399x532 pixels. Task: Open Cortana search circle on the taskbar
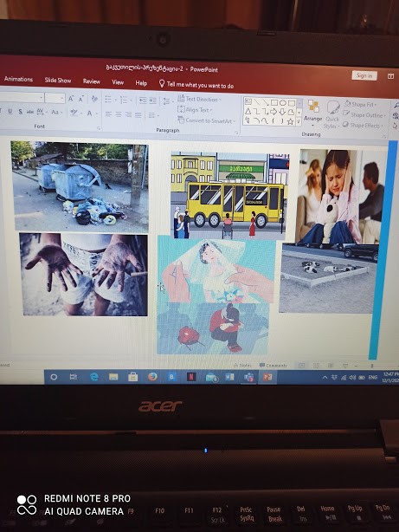[54, 377]
